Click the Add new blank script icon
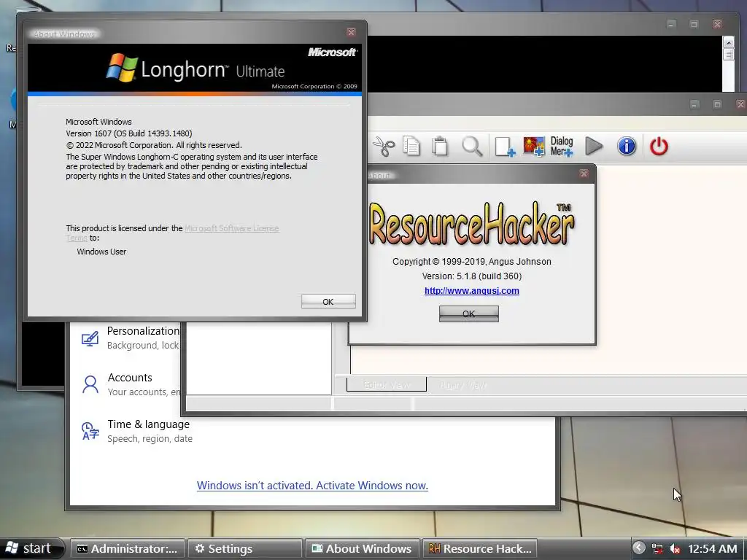This screenshot has width=747, height=560. pyautogui.click(x=505, y=147)
